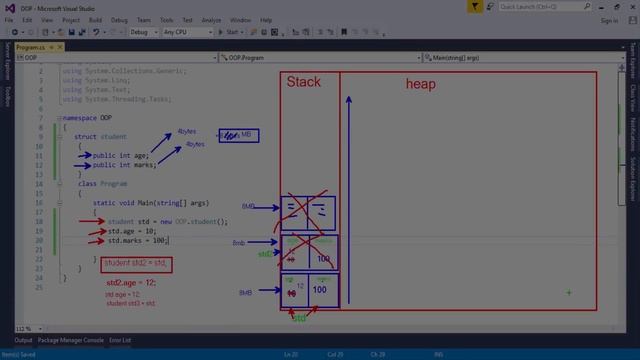The width and height of the screenshot is (640, 360).
Task: Click the editor vertical scrollbar thumb
Action: tap(622, 139)
